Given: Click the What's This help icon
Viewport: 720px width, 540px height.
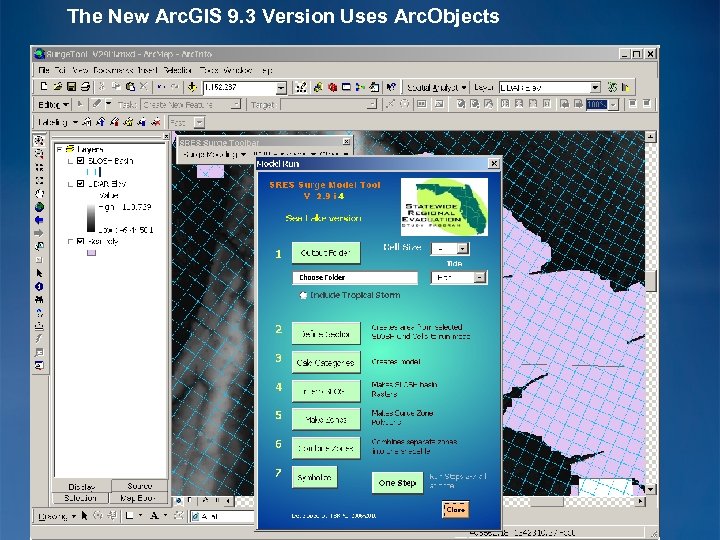Looking at the screenshot, I should point(391,87).
